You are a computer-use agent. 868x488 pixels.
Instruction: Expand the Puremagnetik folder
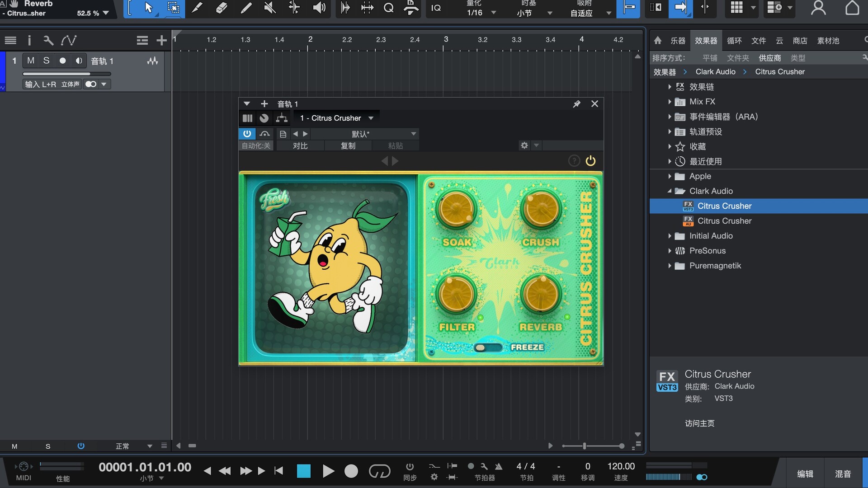pyautogui.click(x=670, y=266)
